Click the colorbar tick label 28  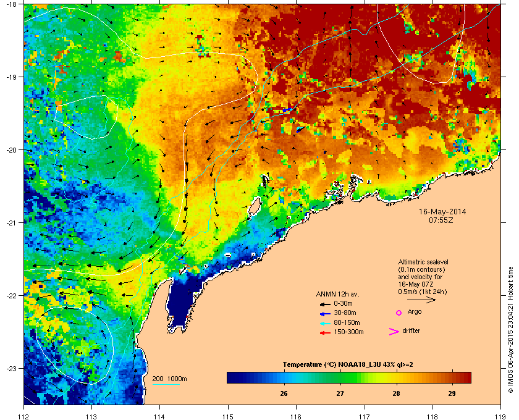pos(396,393)
